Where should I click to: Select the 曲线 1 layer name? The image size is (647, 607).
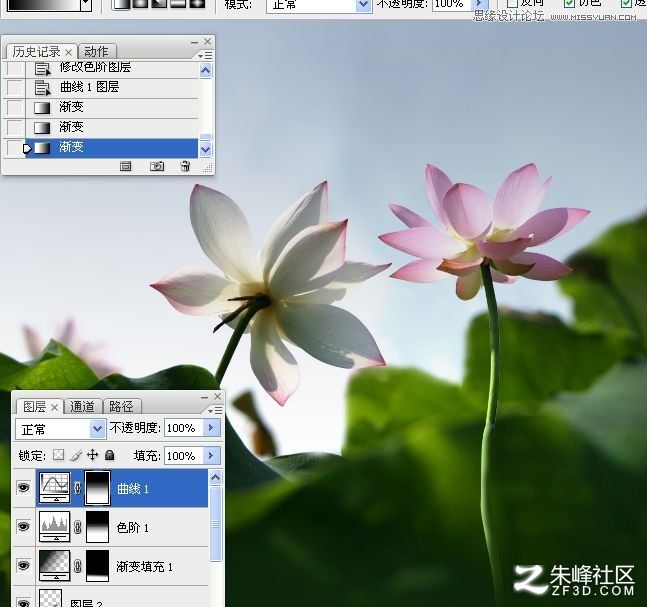click(x=133, y=489)
